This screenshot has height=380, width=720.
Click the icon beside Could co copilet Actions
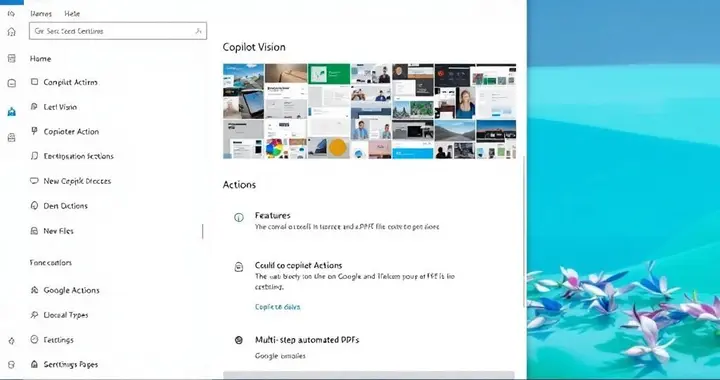click(x=239, y=267)
